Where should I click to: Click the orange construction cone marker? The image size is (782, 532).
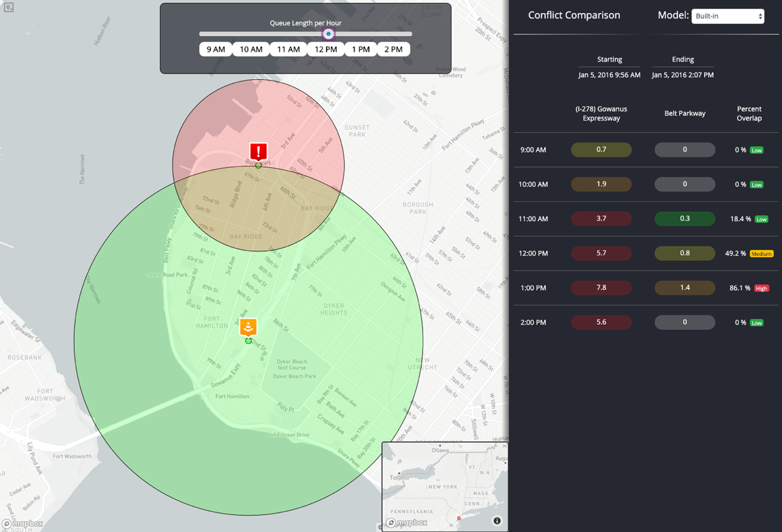(248, 327)
